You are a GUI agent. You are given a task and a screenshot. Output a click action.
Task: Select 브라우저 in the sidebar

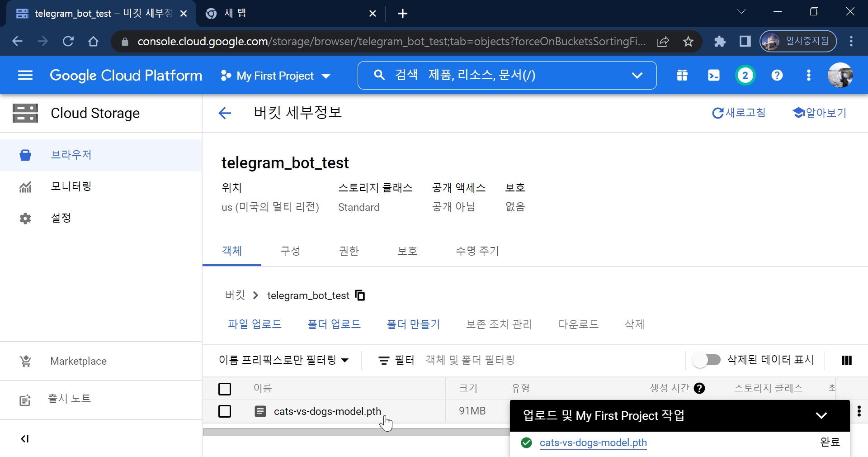(101, 155)
